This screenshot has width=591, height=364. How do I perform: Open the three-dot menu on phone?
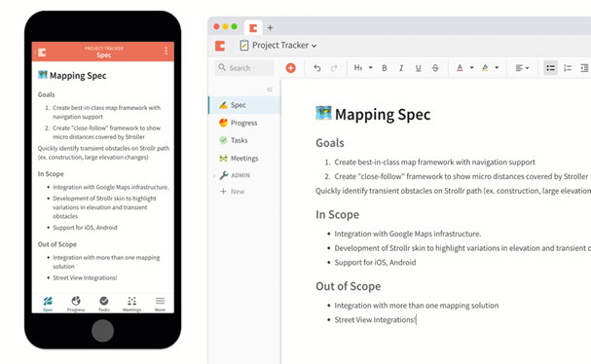[x=166, y=51]
